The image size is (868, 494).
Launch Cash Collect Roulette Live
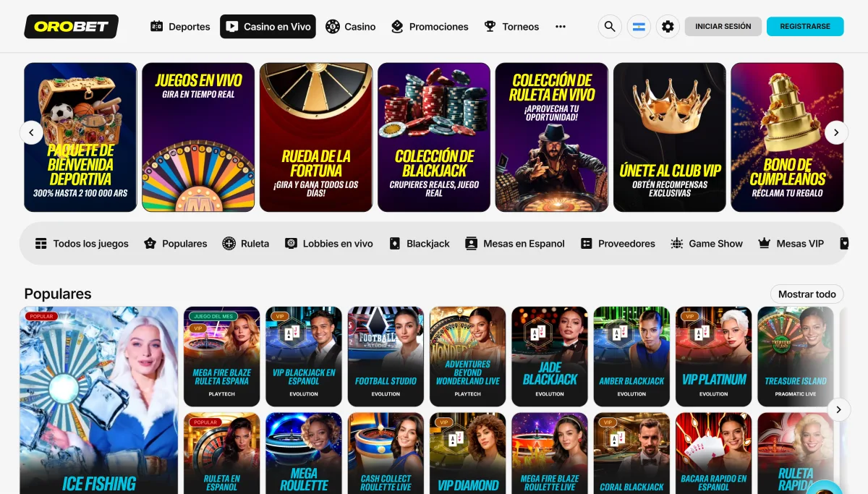point(386,453)
